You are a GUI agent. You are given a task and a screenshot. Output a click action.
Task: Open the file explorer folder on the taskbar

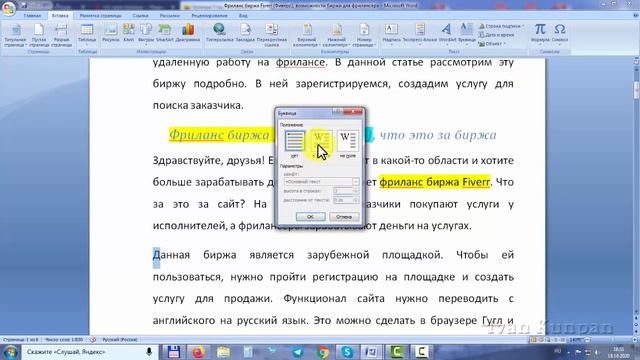click(x=223, y=352)
